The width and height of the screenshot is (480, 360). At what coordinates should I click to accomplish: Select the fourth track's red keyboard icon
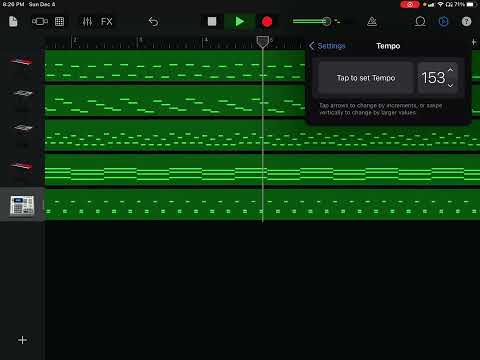pyautogui.click(x=21, y=165)
